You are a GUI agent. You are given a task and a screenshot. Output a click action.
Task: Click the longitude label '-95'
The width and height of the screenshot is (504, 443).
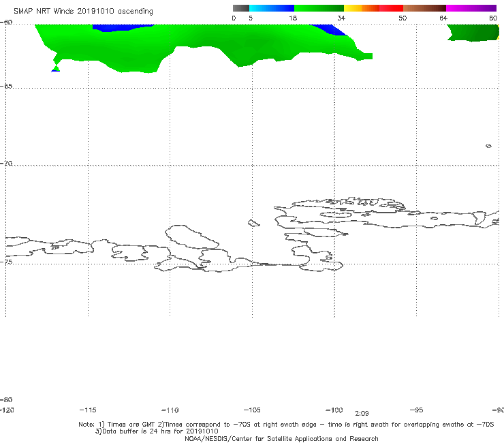click(417, 410)
